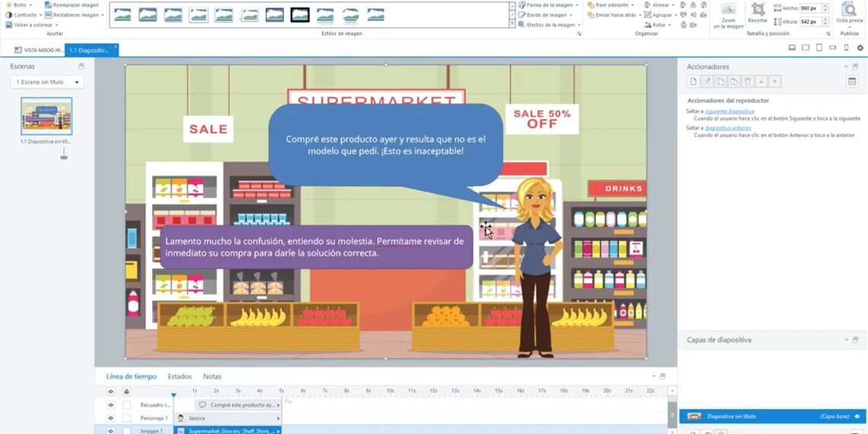Open Tamaño y posición dialog launcher
Image resolution: width=868 pixels, height=434 pixels.
pos(828,34)
